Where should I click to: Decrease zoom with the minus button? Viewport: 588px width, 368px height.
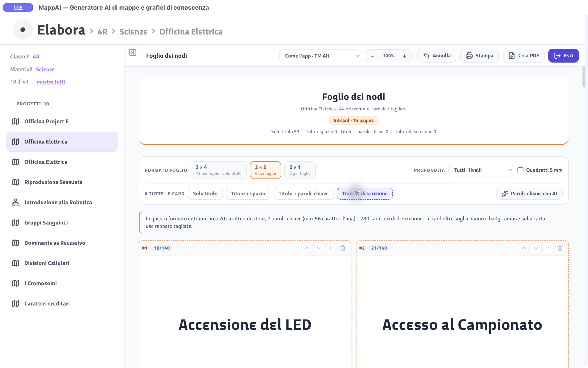372,56
